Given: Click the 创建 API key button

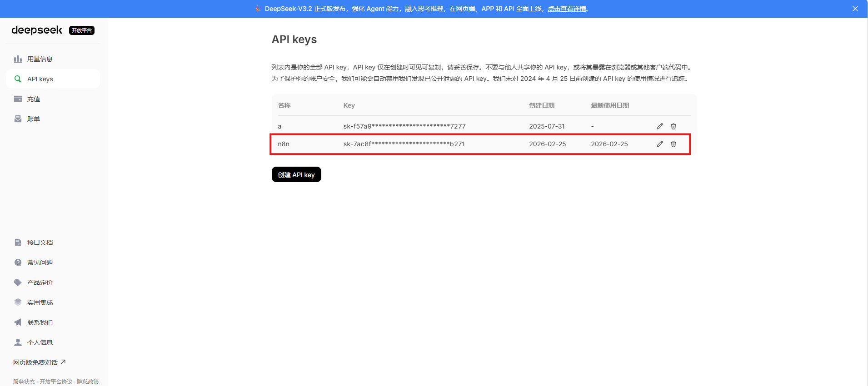Looking at the screenshot, I should tap(296, 175).
